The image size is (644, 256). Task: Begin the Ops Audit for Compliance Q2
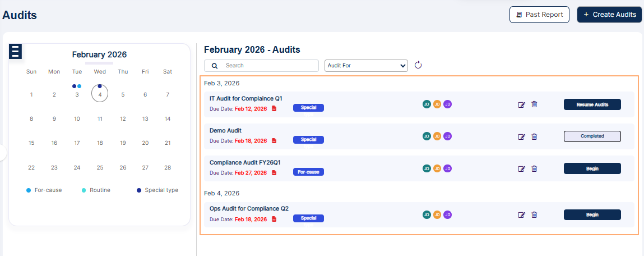[592, 214]
